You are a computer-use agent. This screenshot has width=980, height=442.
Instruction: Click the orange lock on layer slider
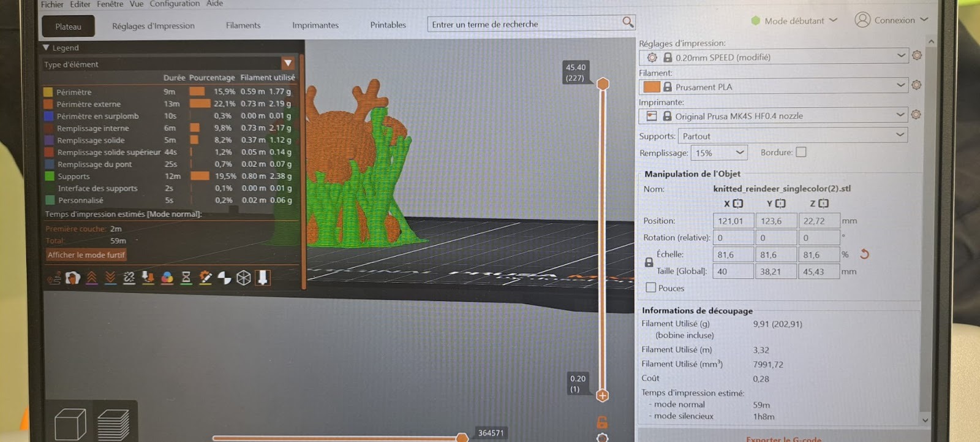[x=602, y=422]
